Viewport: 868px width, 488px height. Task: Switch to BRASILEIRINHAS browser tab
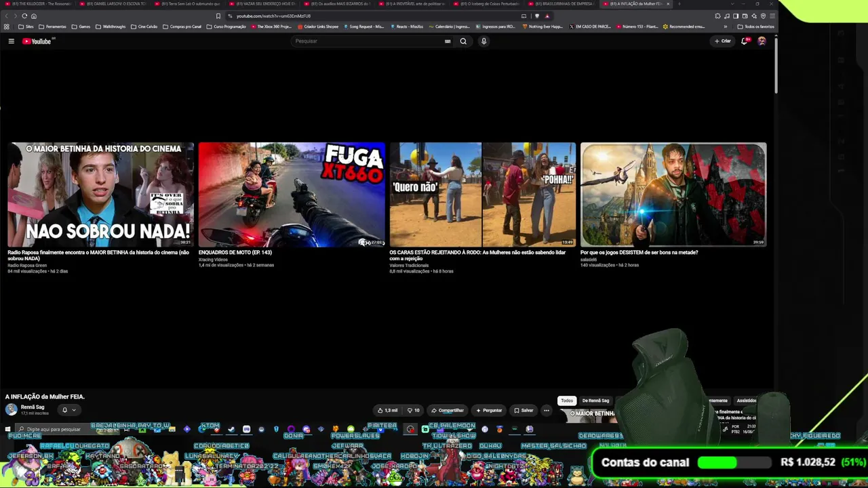(x=560, y=4)
